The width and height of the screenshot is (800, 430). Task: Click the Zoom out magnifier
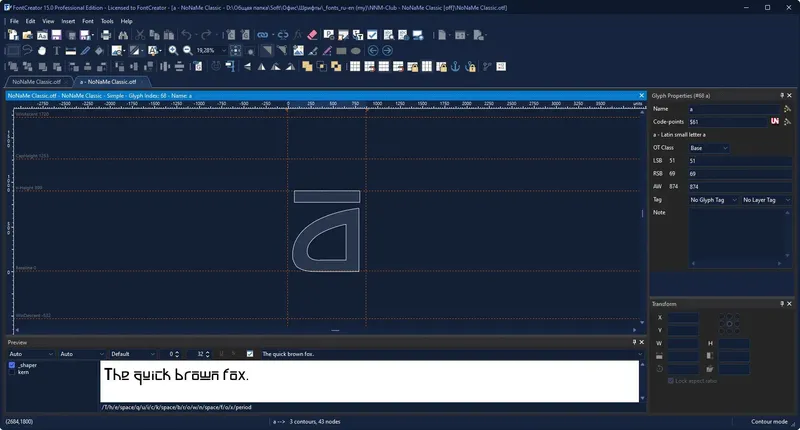pos(187,50)
